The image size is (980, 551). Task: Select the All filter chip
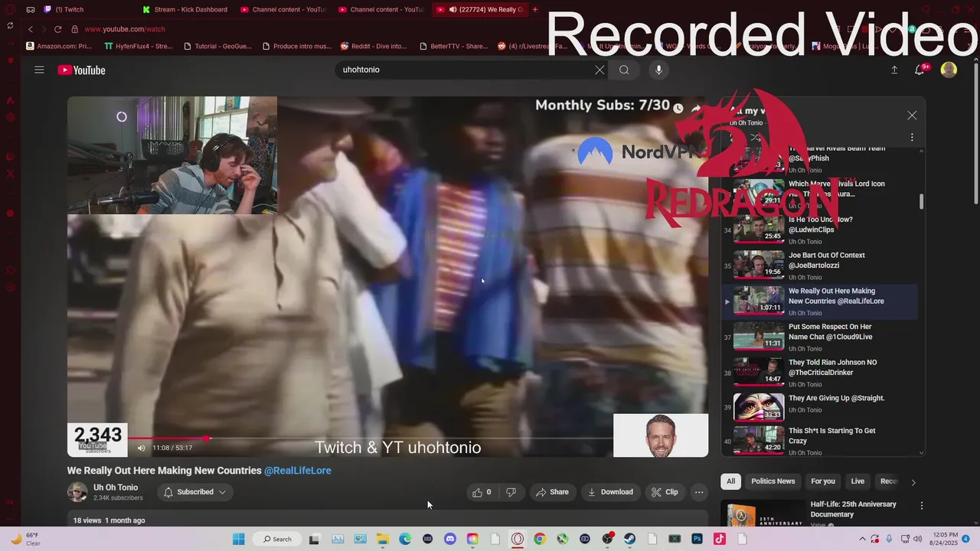tap(731, 481)
